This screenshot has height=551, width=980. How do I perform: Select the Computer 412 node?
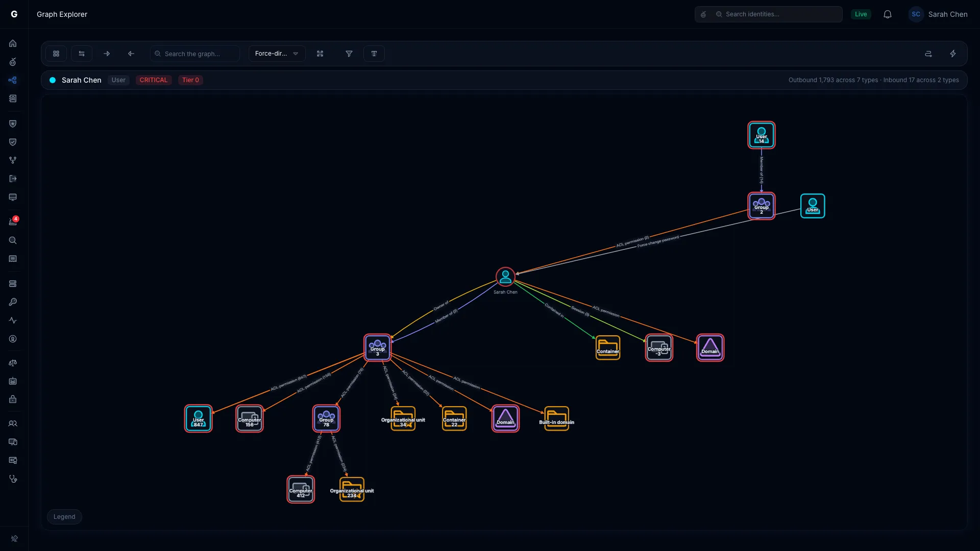point(301,490)
